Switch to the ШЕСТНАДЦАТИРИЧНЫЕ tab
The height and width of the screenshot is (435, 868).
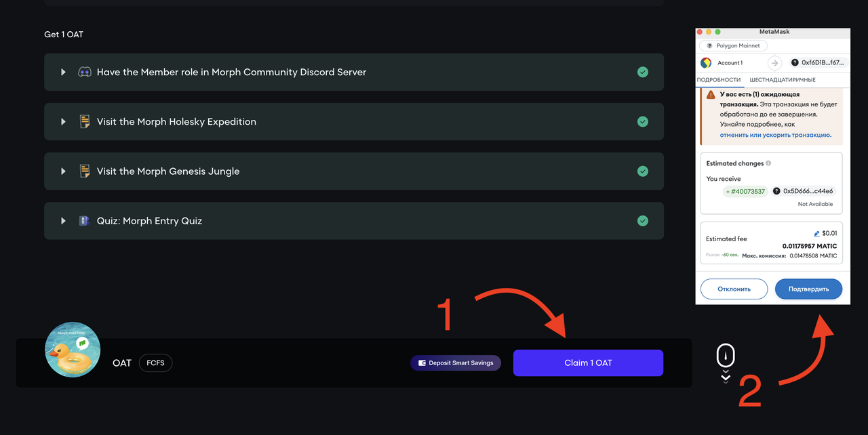[783, 80]
